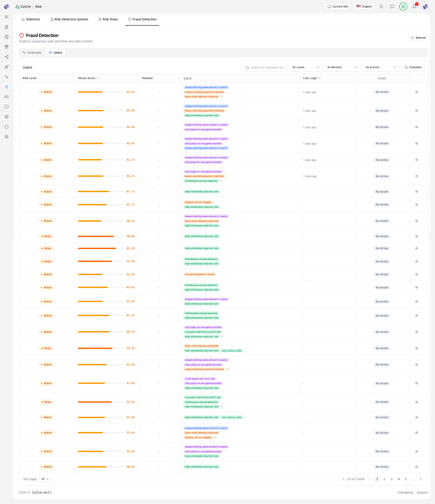Open the settings gear in sidebar
The height and width of the screenshot is (504, 435).
point(7,136)
